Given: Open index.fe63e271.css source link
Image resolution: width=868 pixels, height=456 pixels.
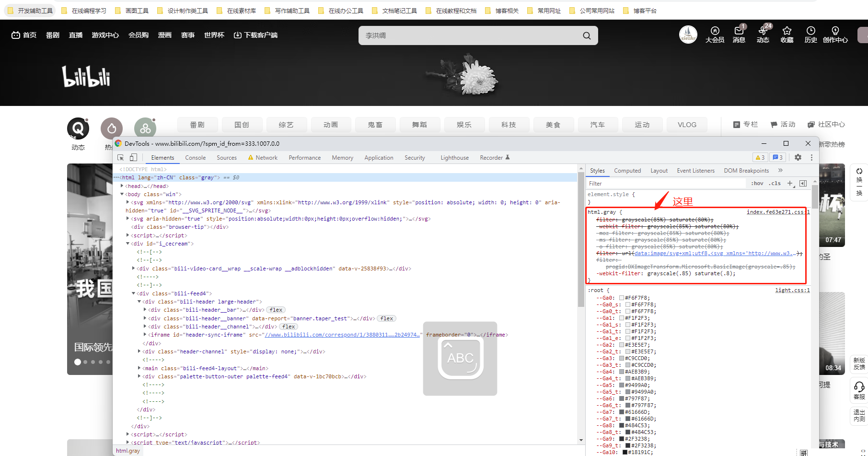Looking at the screenshot, I should 778,212.
